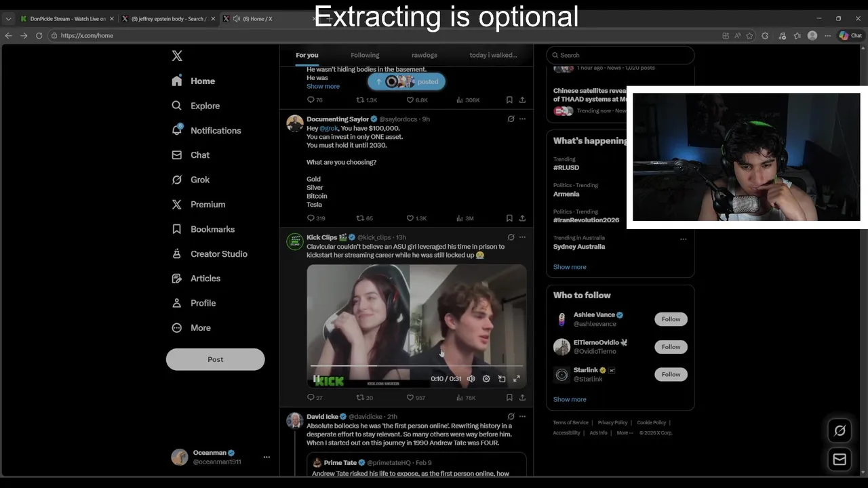Share the Documenting Saylor post
Viewport: 868px width, 488px height.
click(x=522, y=218)
